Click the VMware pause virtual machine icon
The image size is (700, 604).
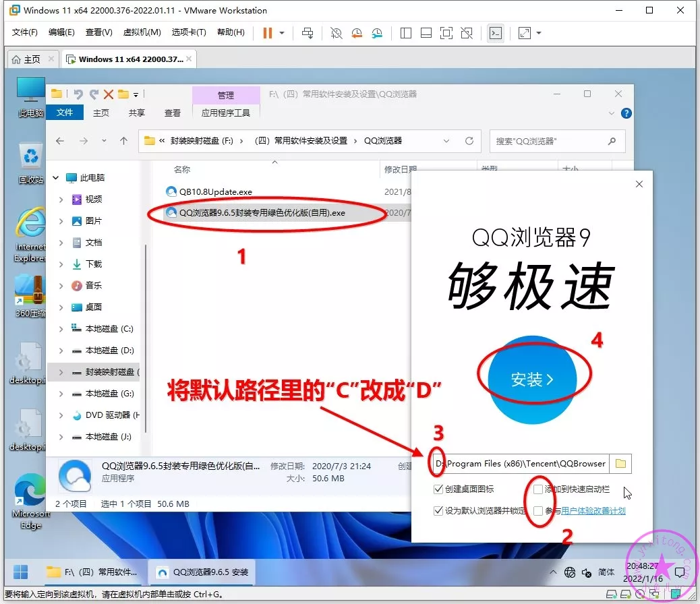[x=268, y=32]
